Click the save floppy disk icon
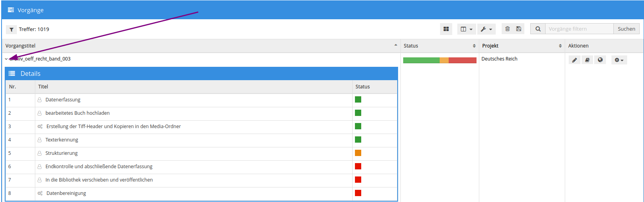 (x=518, y=29)
